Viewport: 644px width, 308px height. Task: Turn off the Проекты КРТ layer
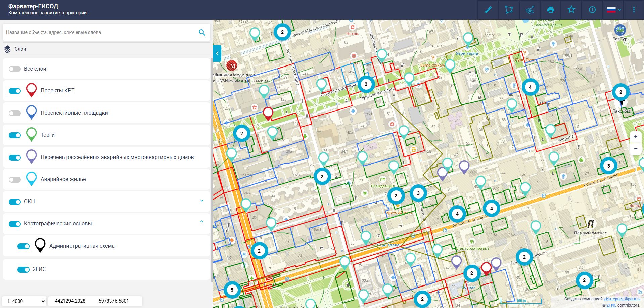(x=15, y=91)
